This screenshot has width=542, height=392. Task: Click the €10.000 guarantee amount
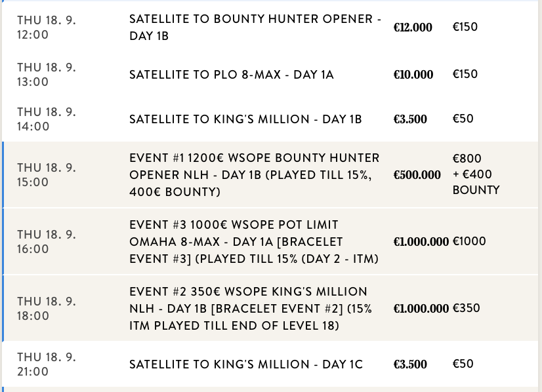[x=413, y=75]
